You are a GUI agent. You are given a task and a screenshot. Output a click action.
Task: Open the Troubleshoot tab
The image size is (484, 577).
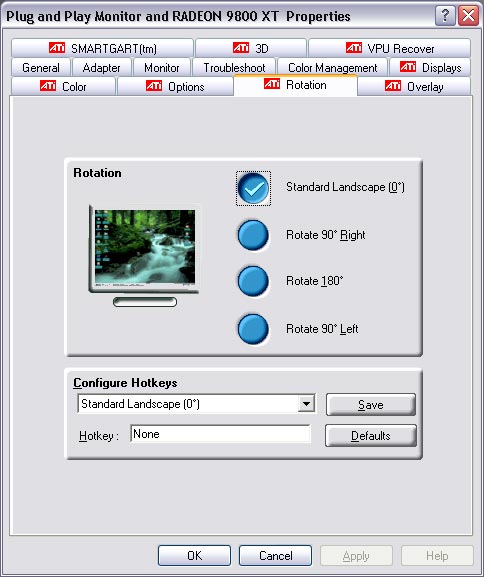[x=234, y=68]
